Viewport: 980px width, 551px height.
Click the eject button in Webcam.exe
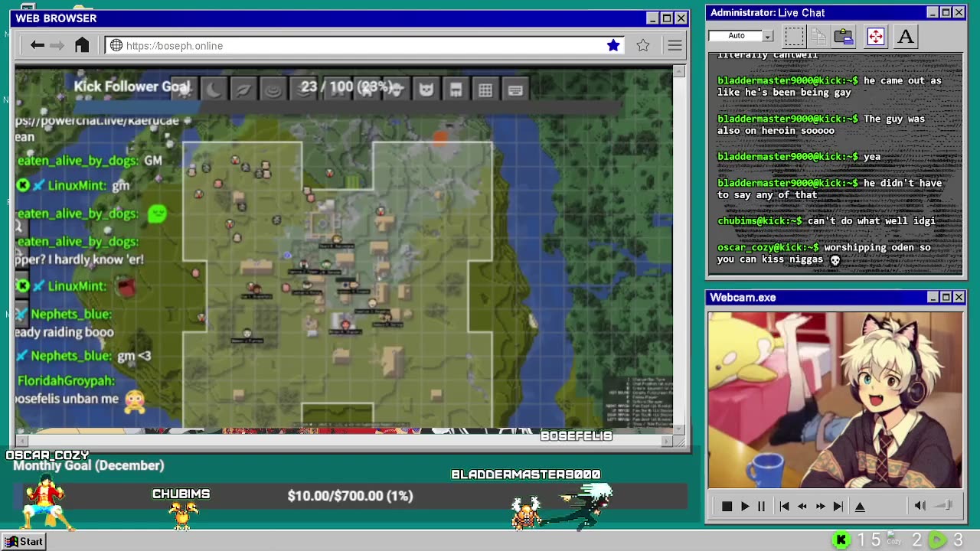pyautogui.click(x=860, y=506)
